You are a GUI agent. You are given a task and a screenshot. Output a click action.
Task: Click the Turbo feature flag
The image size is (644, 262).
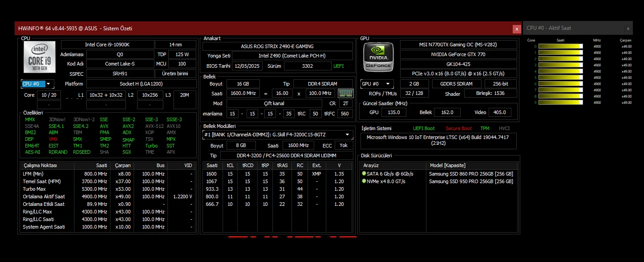coord(151,146)
